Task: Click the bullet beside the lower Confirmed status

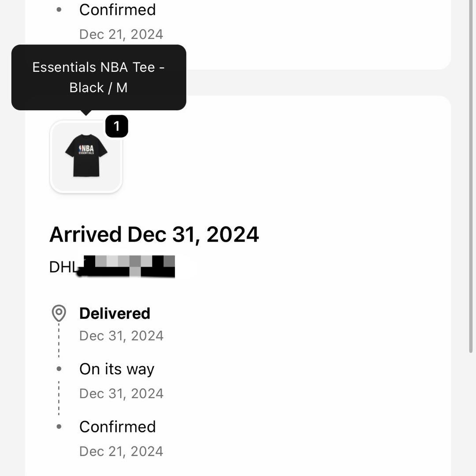Action: 59,427
